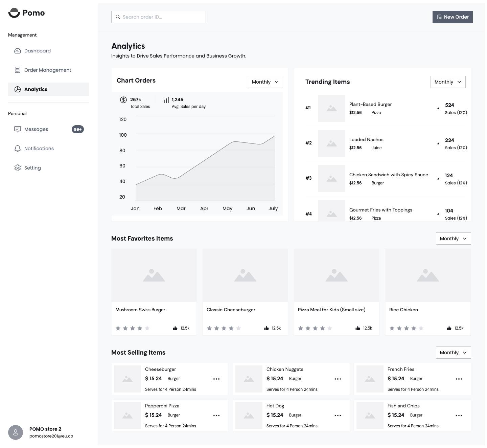
Task: Open the Most Favorites Items Monthly dropdown
Action: click(x=454, y=239)
